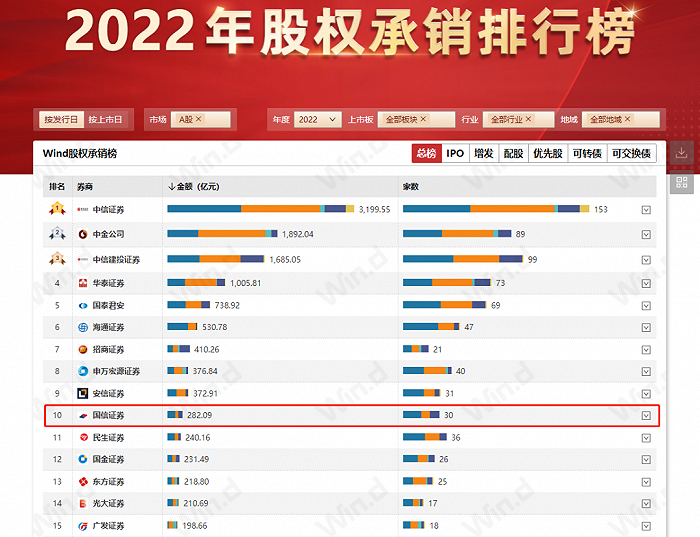This screenshot has width=700, height=537.
Task: Remove the 全部行业 filter tag
Action: pos(528,119)
